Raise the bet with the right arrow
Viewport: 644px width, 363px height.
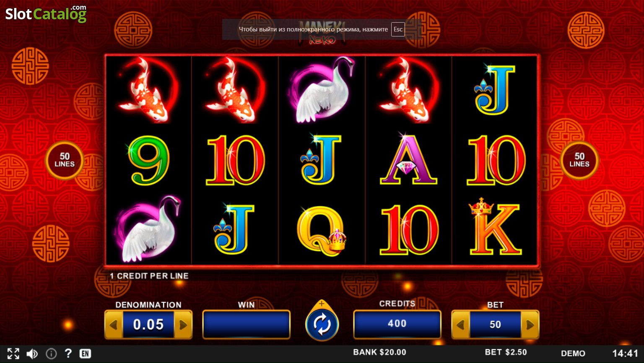pyautogui.click(x=530, y=325)
